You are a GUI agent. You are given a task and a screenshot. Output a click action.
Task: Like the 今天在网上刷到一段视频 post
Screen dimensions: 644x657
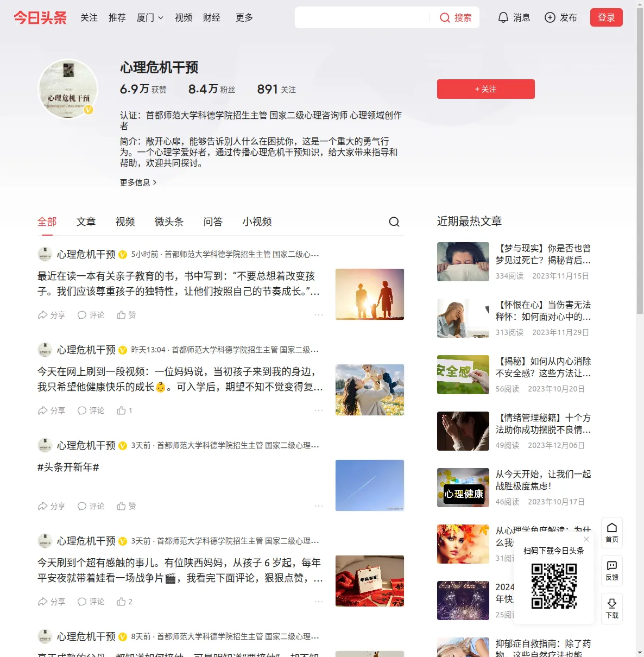(124, 410)
